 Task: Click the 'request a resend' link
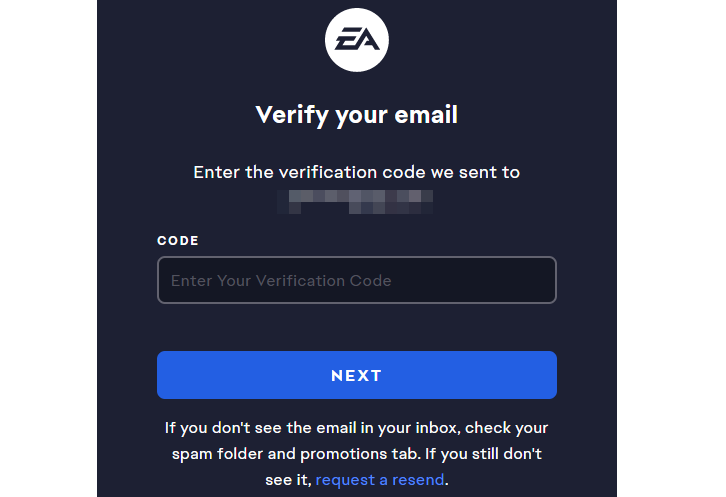pos(380,480)
